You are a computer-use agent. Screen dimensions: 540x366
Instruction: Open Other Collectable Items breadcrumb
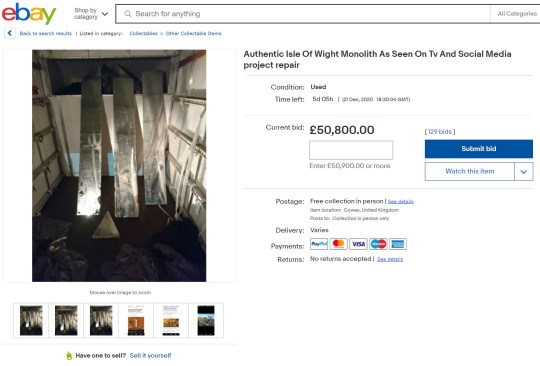(194, 33)
